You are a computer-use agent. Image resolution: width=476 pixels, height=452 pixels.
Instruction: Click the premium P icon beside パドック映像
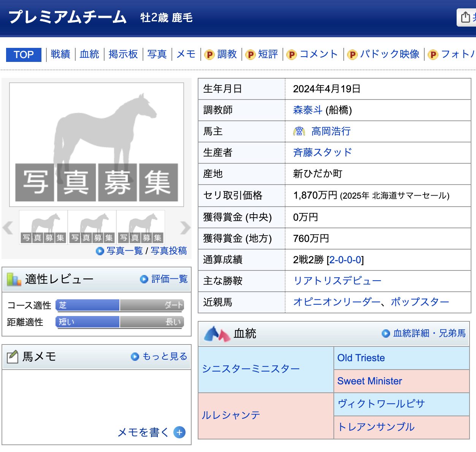[x=352, y=55]
